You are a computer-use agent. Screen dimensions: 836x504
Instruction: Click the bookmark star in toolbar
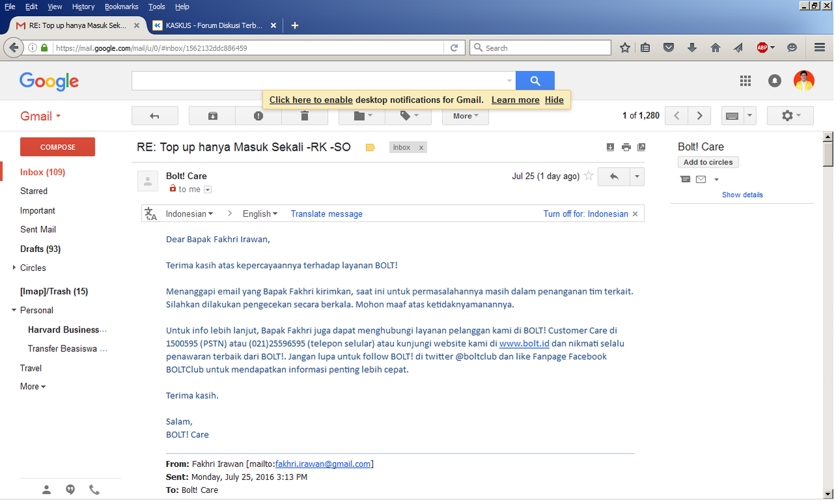(625, 48)
